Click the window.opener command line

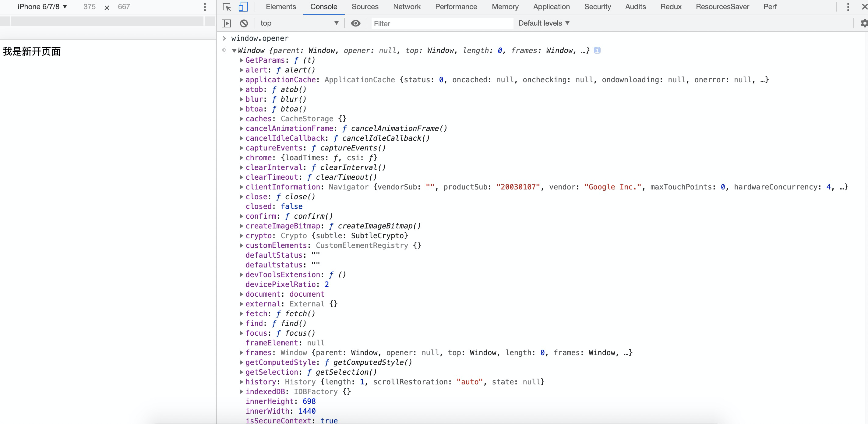pos(260,38)
